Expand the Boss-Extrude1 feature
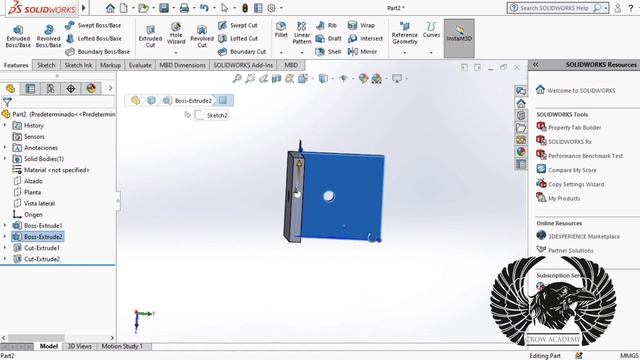This screenshot has width=640, height=360. click(x=5, y=225)
